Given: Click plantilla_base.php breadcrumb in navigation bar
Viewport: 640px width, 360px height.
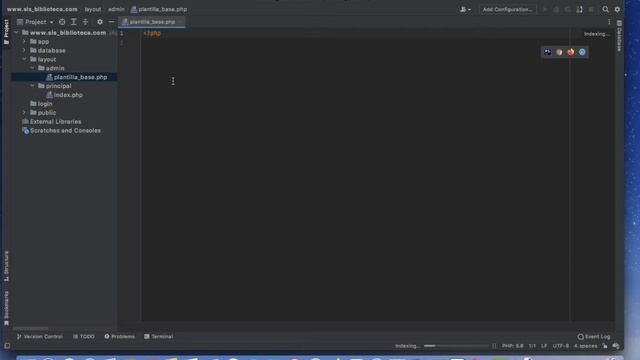Looking at the screenshot, I should pyautogui.click(x=159, y=9).
